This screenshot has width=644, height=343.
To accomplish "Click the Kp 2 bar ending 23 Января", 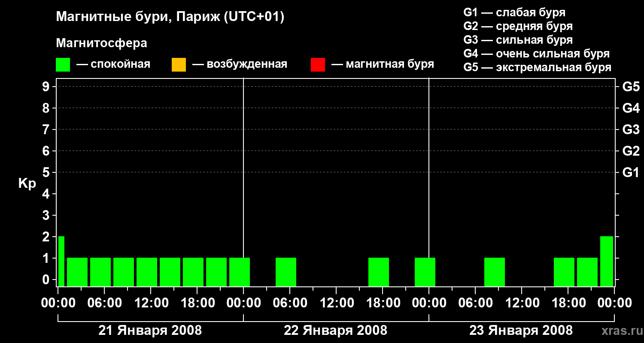I will tap(607, 261).
